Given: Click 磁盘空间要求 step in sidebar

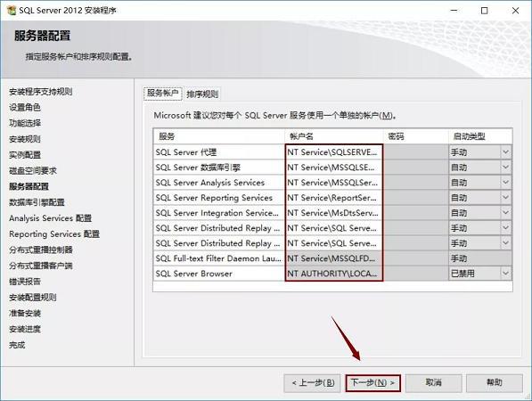Looking at the screenshot, I should (33, 170).
